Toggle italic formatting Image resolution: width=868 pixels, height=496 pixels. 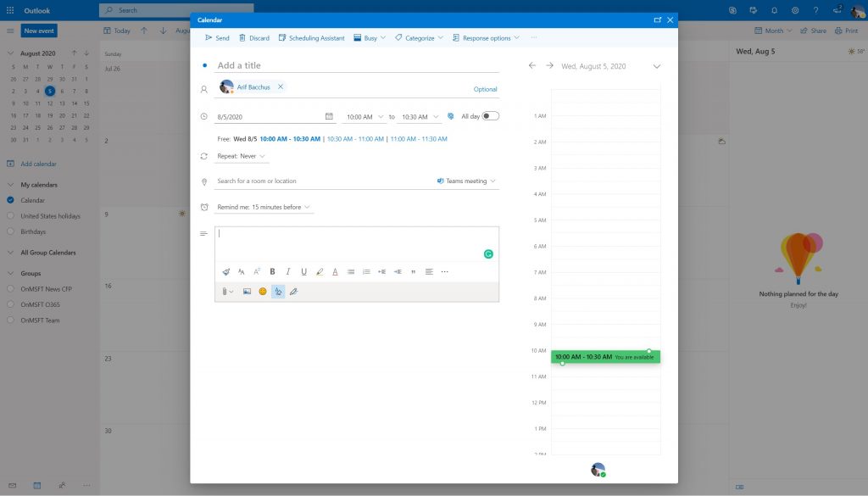tap(288, 272)
